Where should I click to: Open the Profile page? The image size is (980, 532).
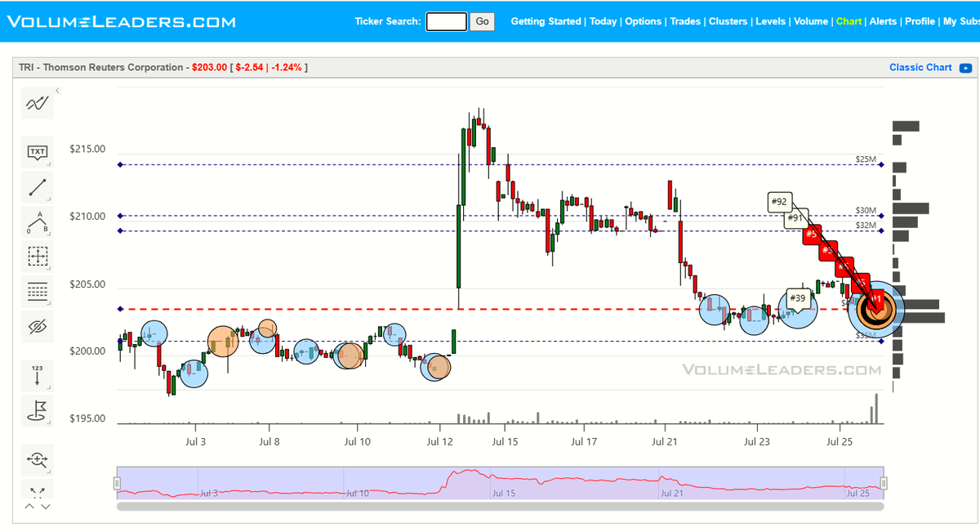tap(920, 21)
